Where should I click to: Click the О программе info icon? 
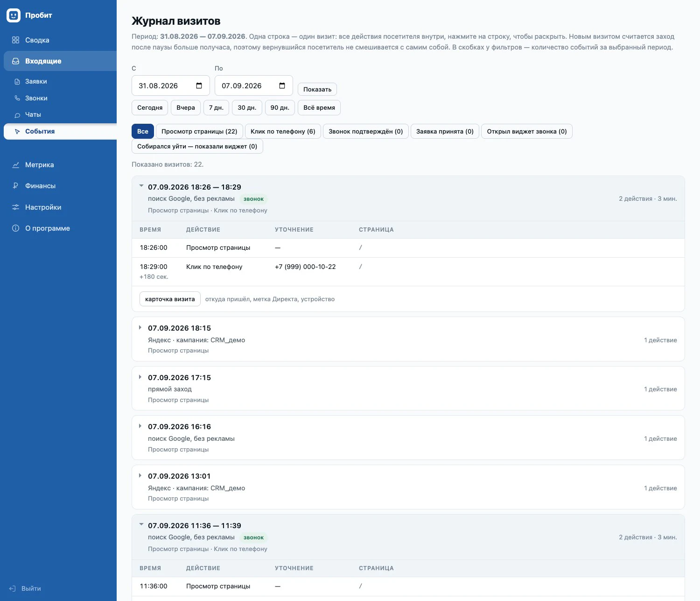[15, 228]
